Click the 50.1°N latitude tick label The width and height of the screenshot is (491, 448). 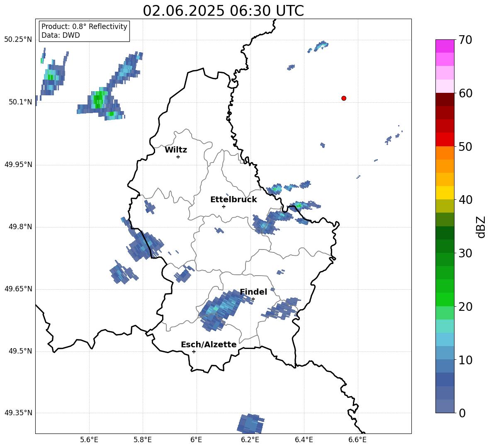tap(20, 102)
